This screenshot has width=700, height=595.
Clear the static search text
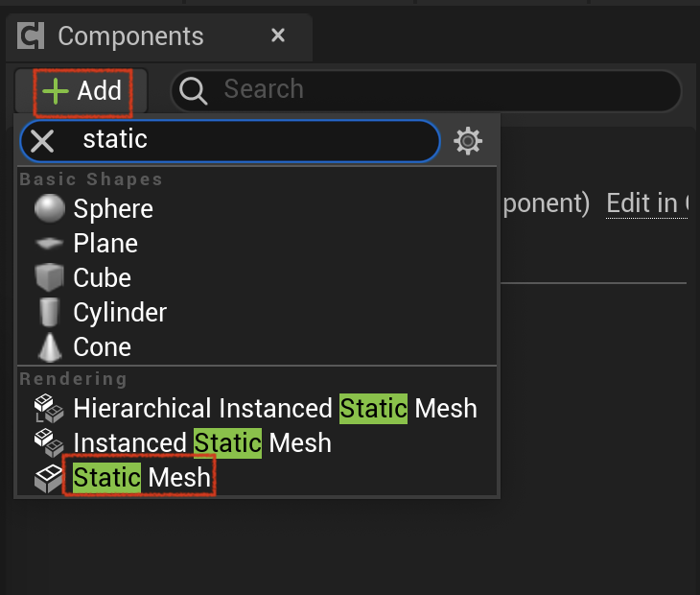click(x=42, y=141)
